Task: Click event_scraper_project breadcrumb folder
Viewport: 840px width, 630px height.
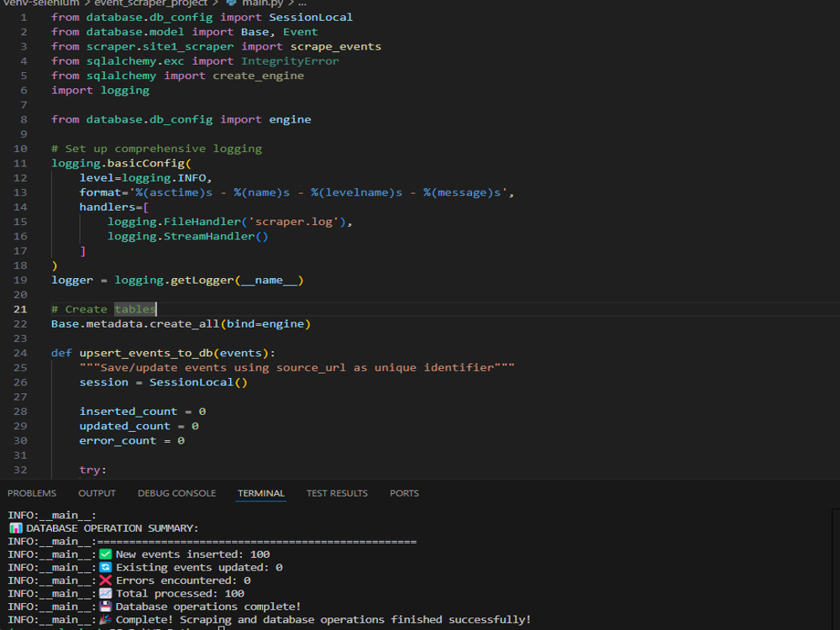Action: click(150, 3)
